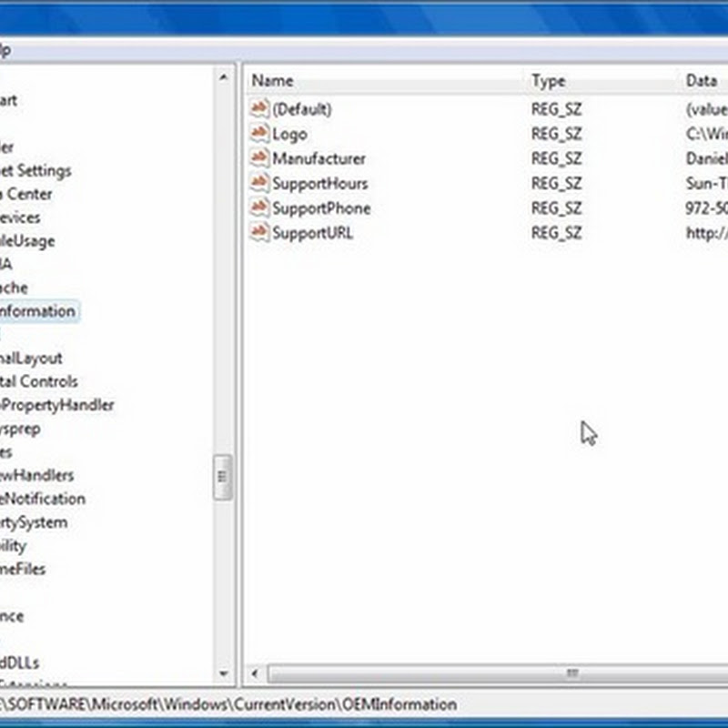
Task: Select the PropertySystem key in the tree
Action: (34, 522)
